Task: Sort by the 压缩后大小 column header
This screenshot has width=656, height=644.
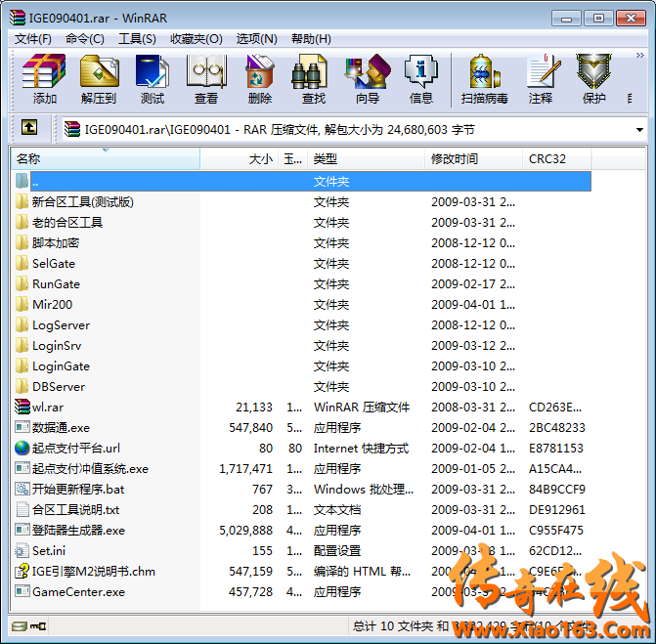Action: pos(293,159)
